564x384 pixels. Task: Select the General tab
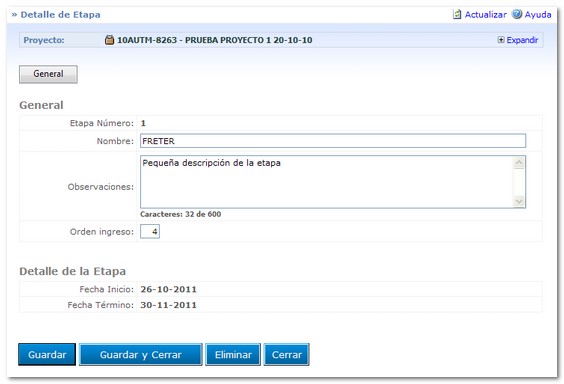48,74
